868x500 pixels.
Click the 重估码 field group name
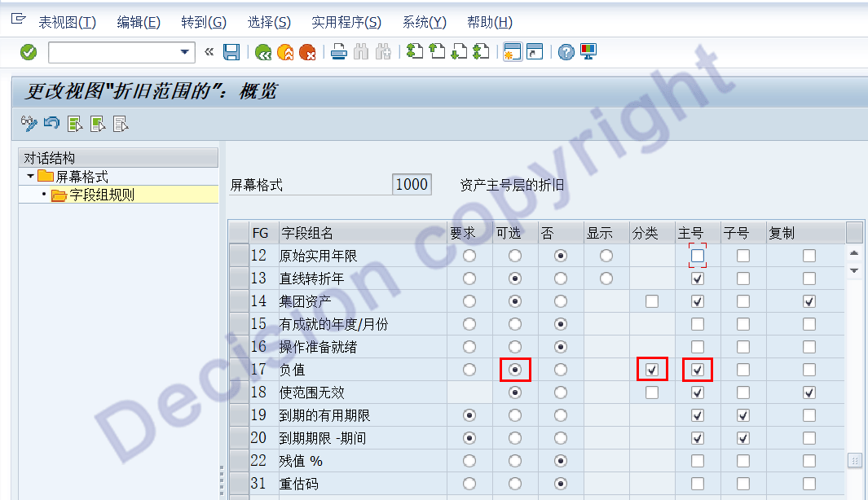299,484
